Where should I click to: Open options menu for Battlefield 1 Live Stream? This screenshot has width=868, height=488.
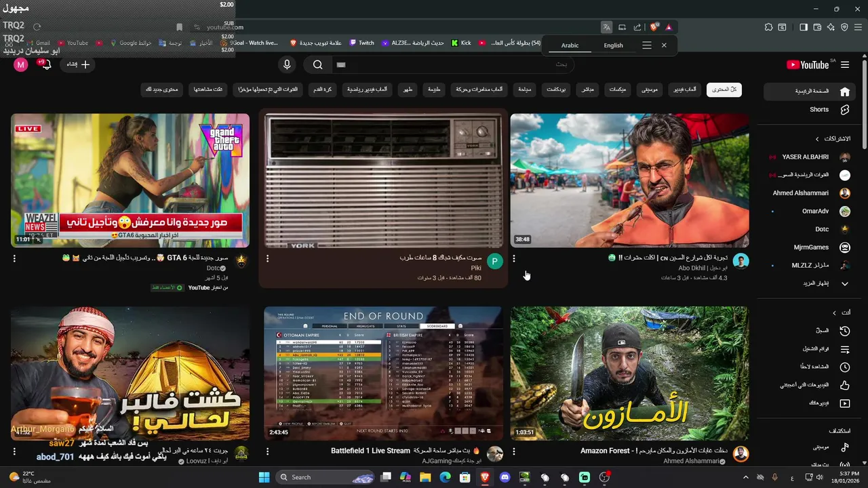267,451
